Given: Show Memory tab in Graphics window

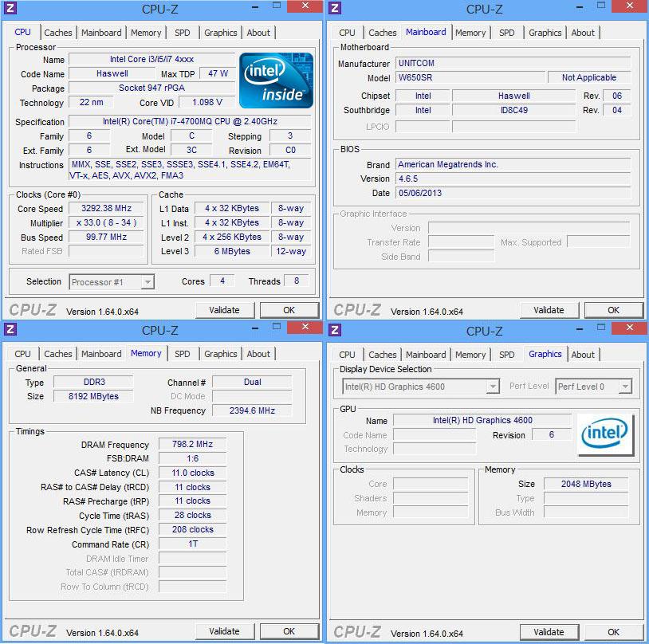Looking at the screenshot, I should tap(470, 355).
